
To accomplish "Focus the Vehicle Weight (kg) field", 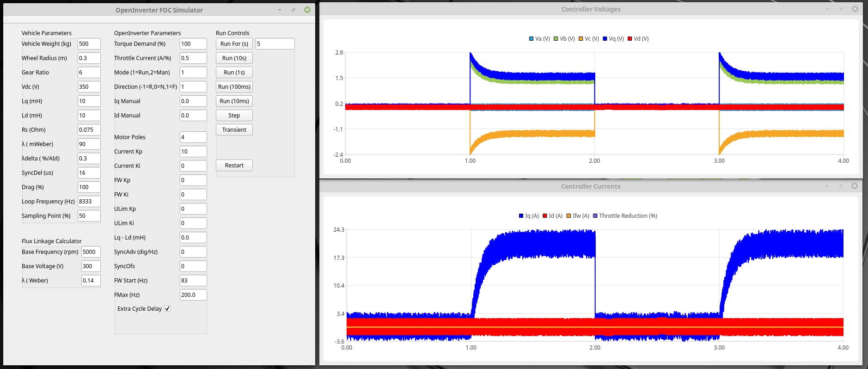I will point(89,44).
